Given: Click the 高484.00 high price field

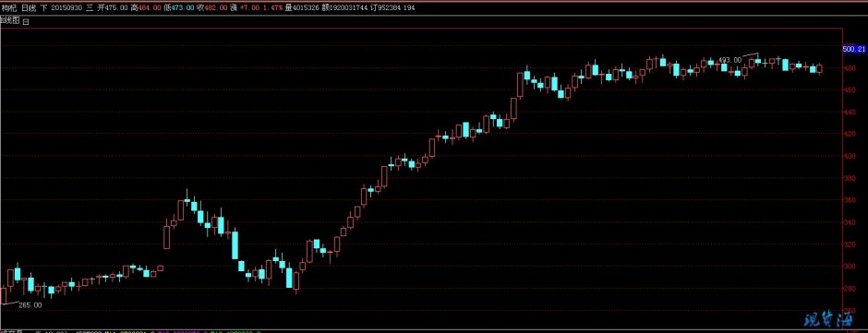Looking at the screenshot, I should point(146,7).
